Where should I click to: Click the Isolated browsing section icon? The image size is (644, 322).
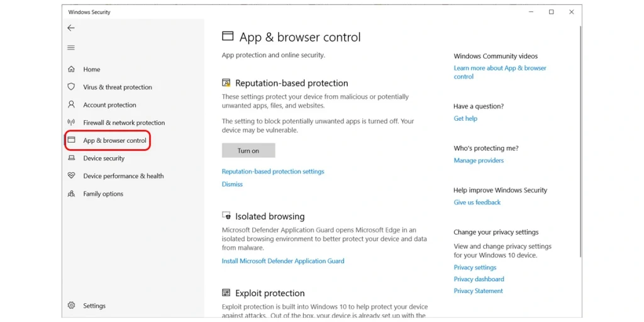tap(226, 216)
